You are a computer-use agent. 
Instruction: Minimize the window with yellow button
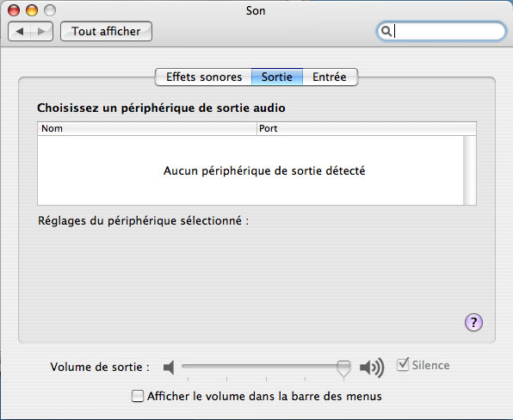pyautogui.click(x=32, y=10)
